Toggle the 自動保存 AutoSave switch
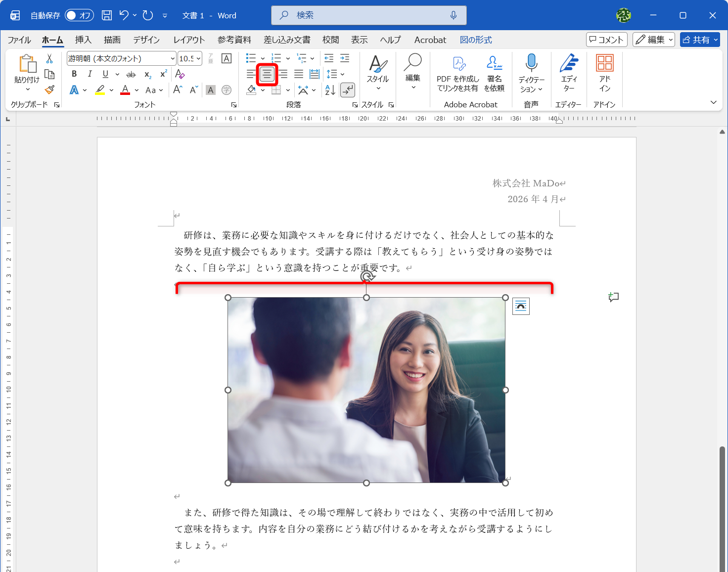 (79, 15)
